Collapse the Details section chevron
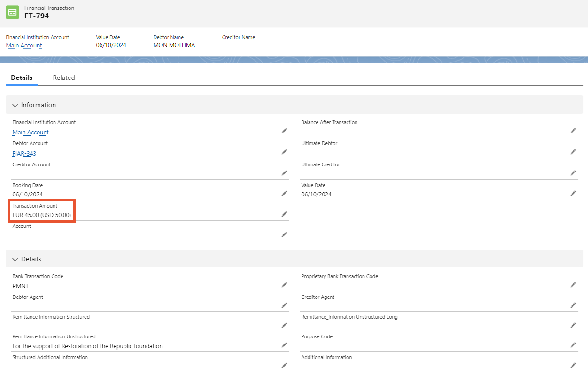The height and width of the screenshot is (375, 588). [x=15, y=259]
